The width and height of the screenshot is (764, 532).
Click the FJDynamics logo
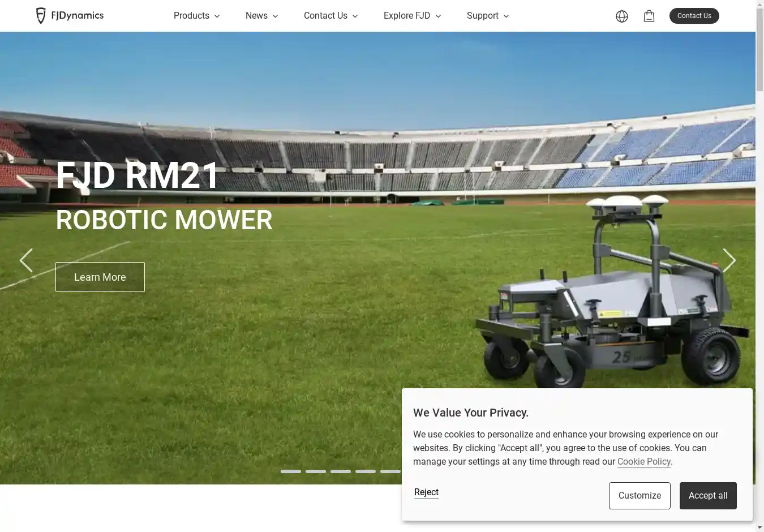(x=70, y=16)
